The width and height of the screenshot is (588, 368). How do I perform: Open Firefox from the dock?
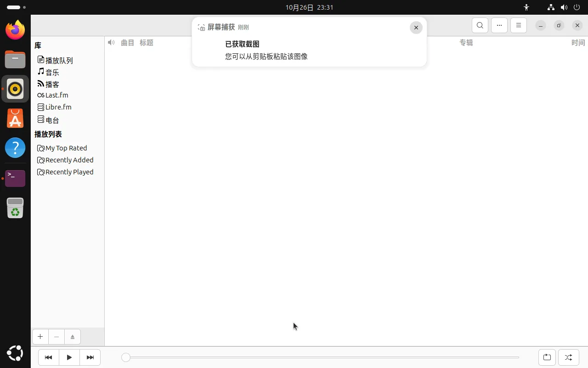point(15,30)
